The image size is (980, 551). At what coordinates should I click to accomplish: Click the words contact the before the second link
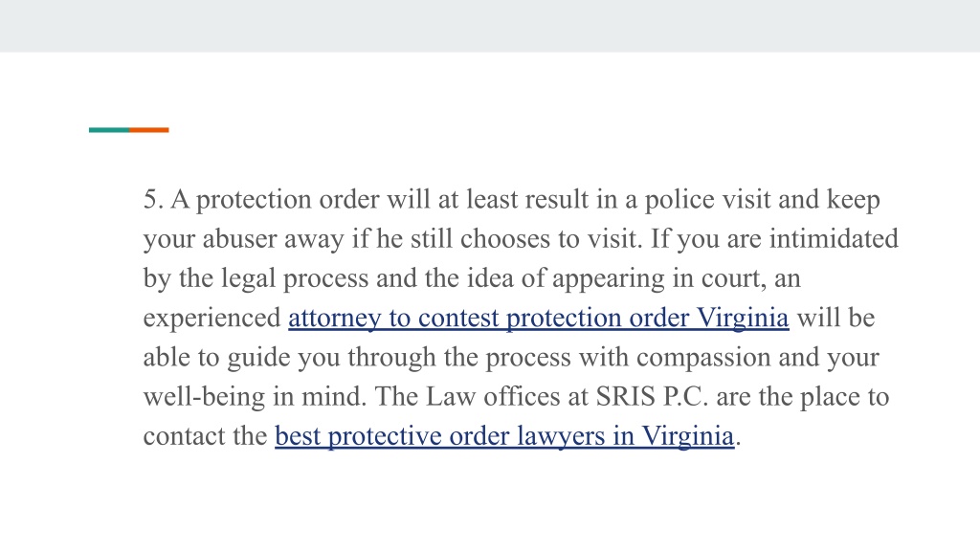point(205,436)
